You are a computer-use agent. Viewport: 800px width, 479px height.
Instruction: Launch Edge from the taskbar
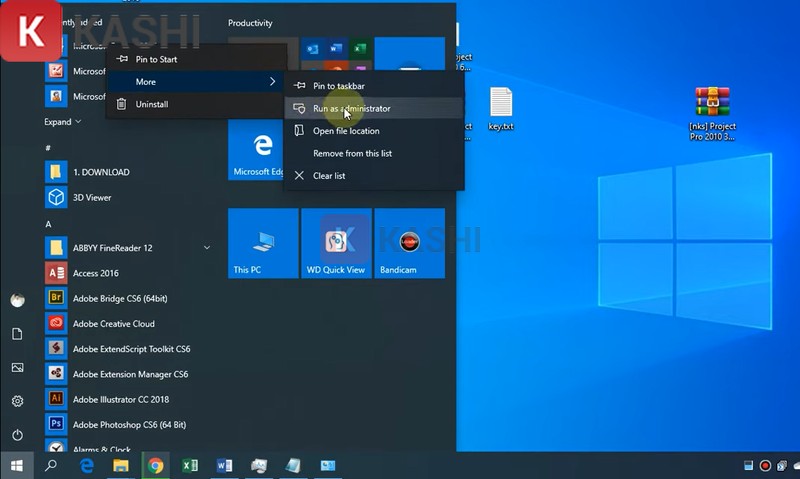87,465
